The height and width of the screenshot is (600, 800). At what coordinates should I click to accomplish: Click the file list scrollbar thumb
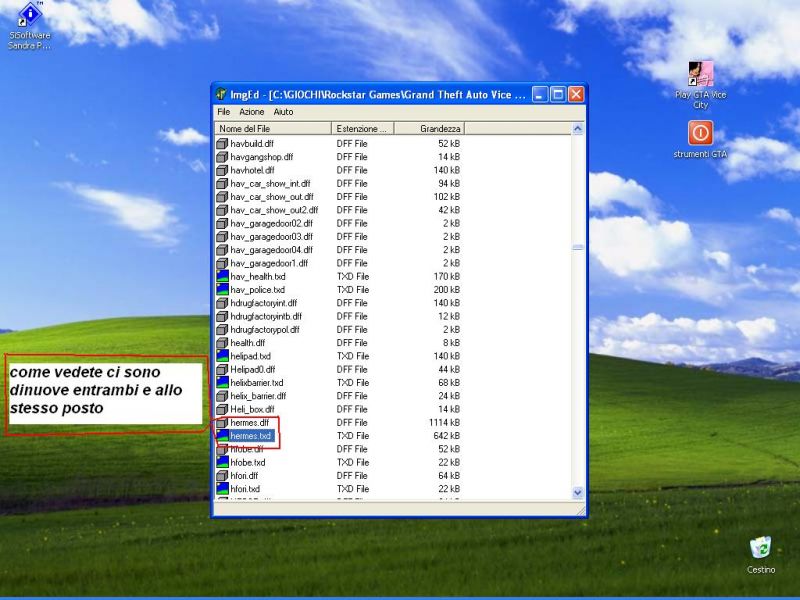tap(578, 247)
